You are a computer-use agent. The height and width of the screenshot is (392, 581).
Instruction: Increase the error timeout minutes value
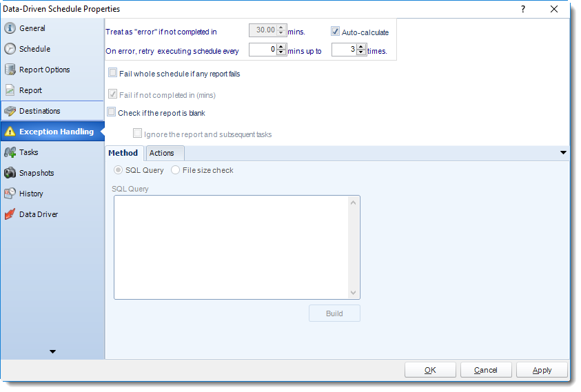(281, 28)
